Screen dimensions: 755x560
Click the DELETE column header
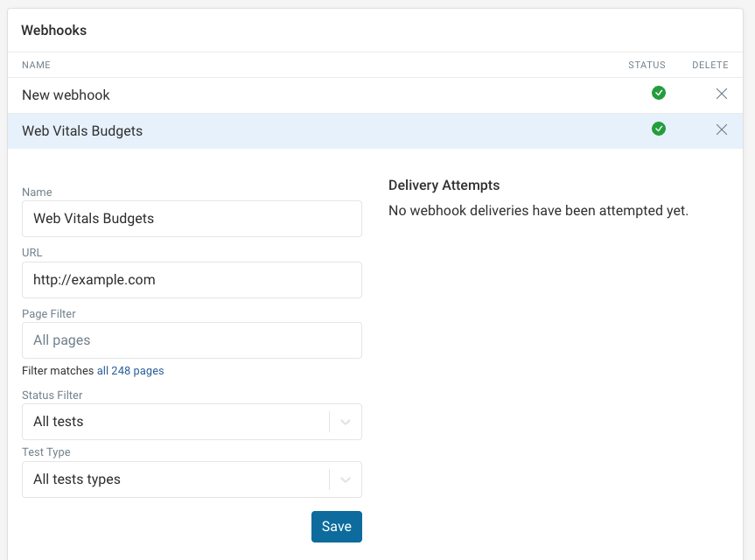click(x=710, y=65)
